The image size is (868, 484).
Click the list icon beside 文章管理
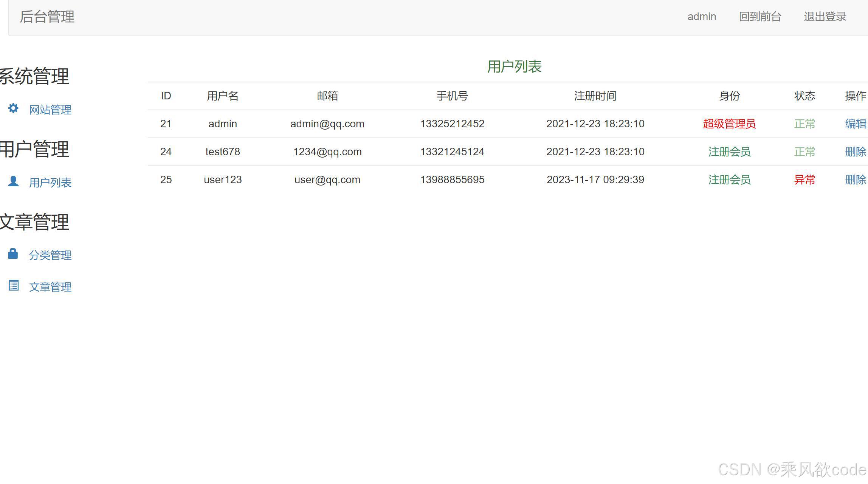click(14, 286)
